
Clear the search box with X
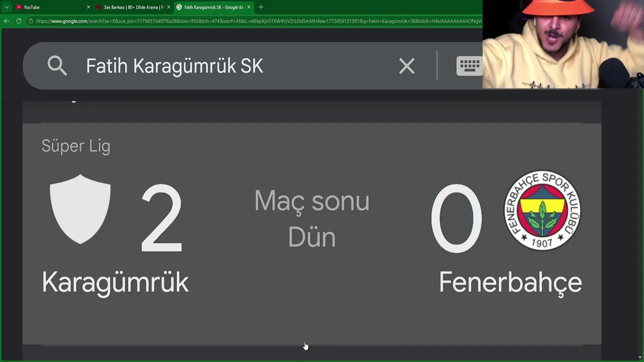407,66
